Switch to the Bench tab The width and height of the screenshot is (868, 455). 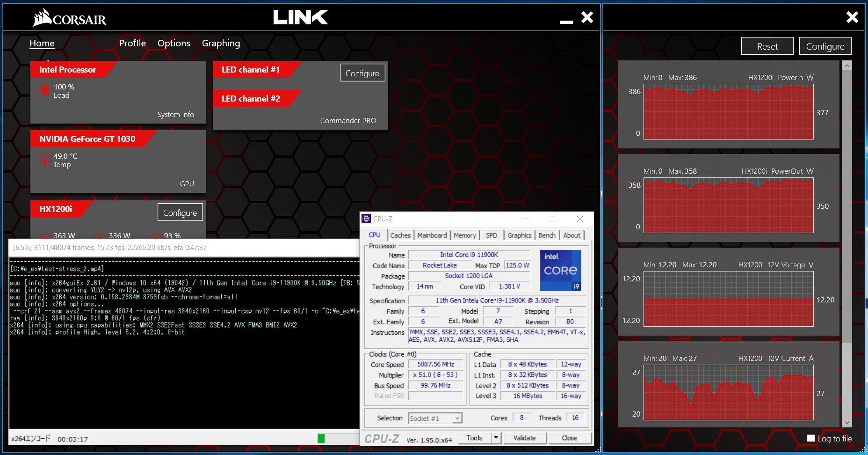pos(547,235)
